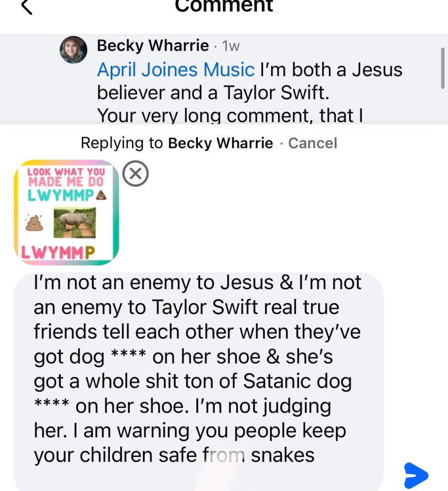This screenshot has height=491, width=448.
Task: Tap the 1w comment timestamp
Action: 231,47
